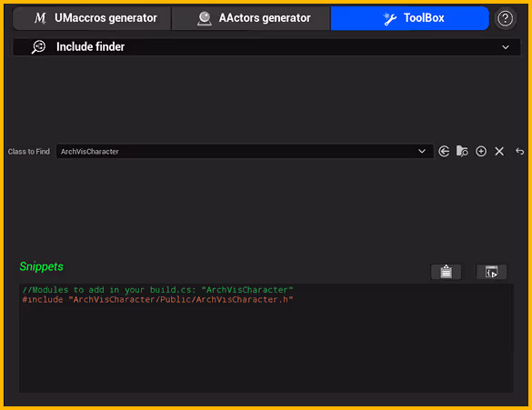Screen dimensions: 532x410
Task: Click the left-arrow circle icon next to class field
Action: pyautogui.click(x=444, y=151)
